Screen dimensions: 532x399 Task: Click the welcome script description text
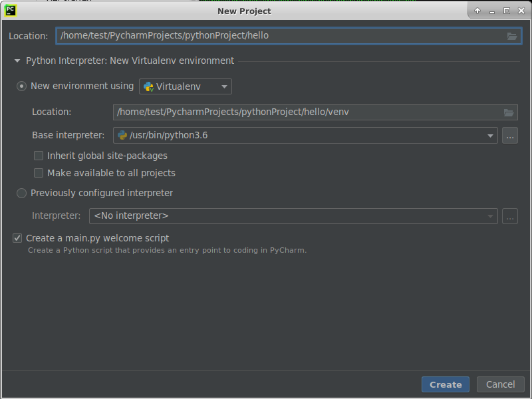[167, 251]
